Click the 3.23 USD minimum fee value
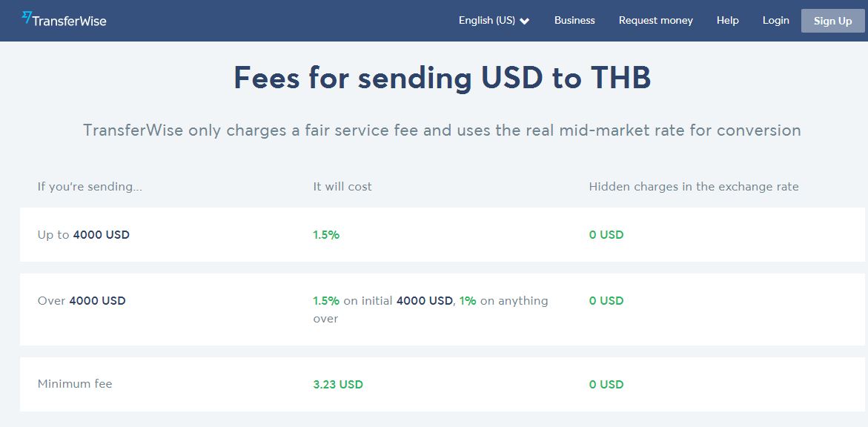Viewport: 868px width, 427px height. 338,384
